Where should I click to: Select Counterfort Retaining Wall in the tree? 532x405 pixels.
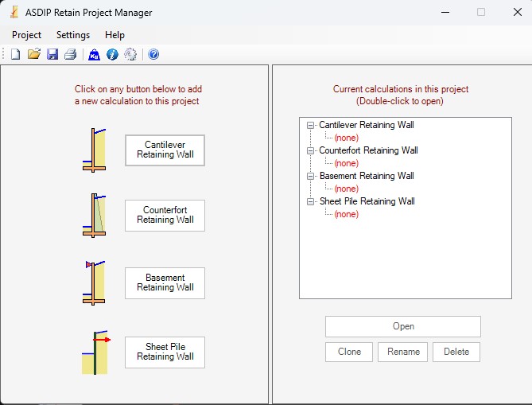368,150
